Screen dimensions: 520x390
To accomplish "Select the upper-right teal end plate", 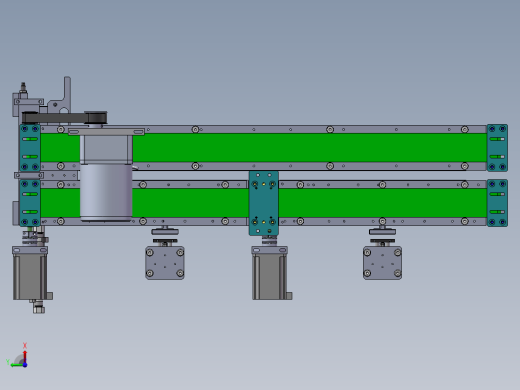I will point(497,148).
